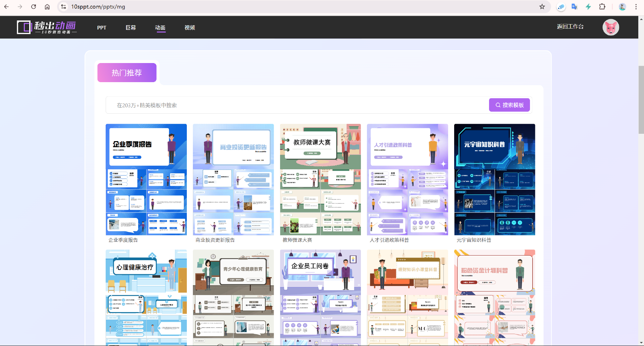Image resolution: width=644 pixels, height=346 pixels.
Task: Open the 教师微课大赛 template thumbnail
Action: pyautogui.click(x=320, y=179)
